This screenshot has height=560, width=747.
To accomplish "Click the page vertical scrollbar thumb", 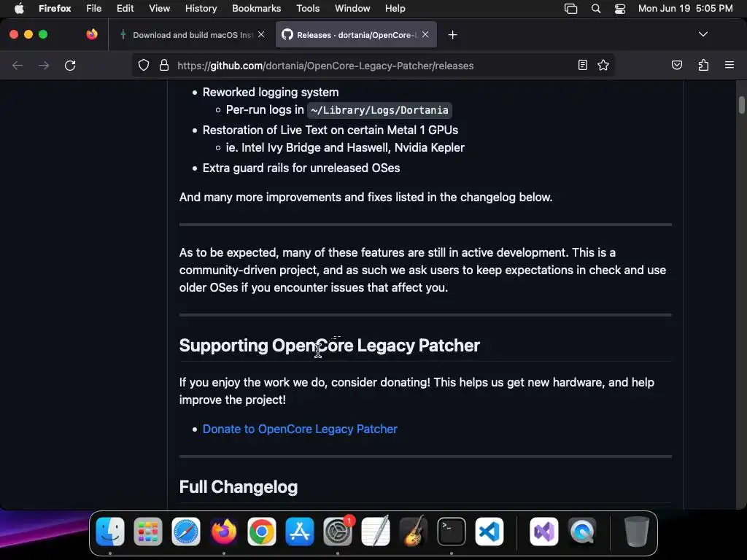I will [x=742, y=105].
